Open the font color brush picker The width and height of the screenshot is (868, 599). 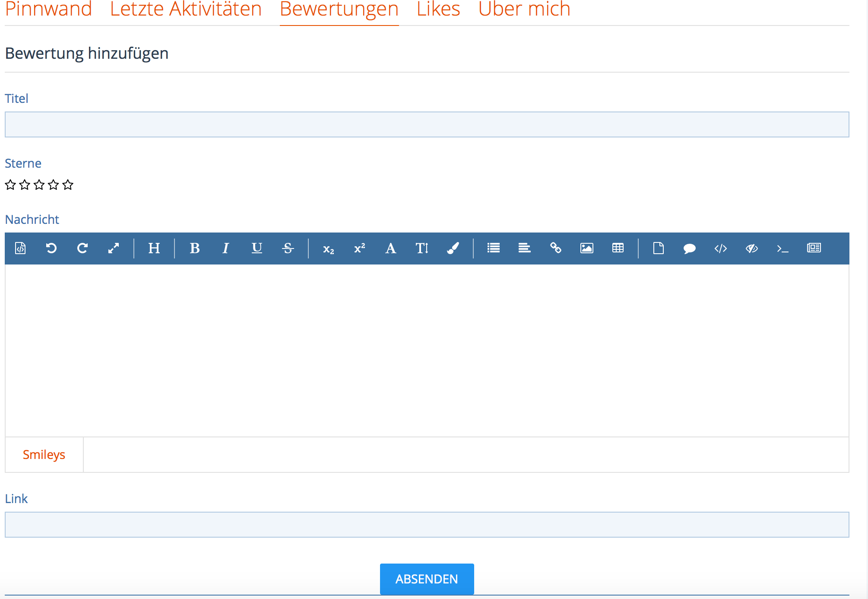pos(453,248)
